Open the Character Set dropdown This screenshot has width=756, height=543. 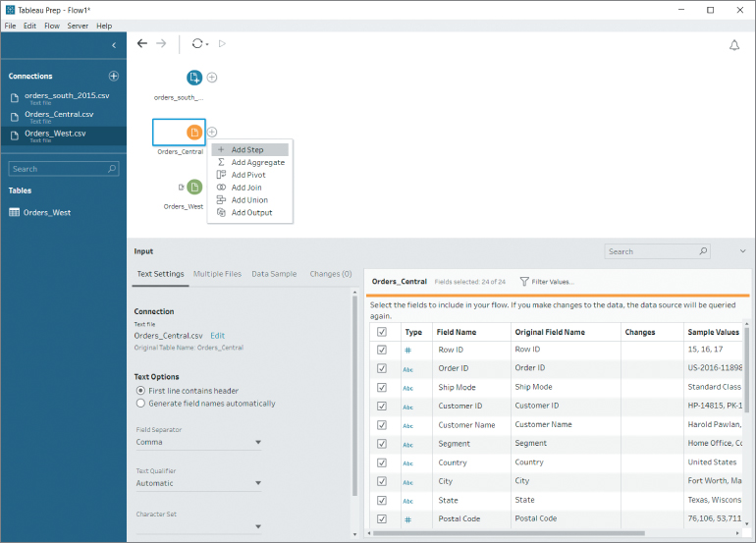pos(198,526)
